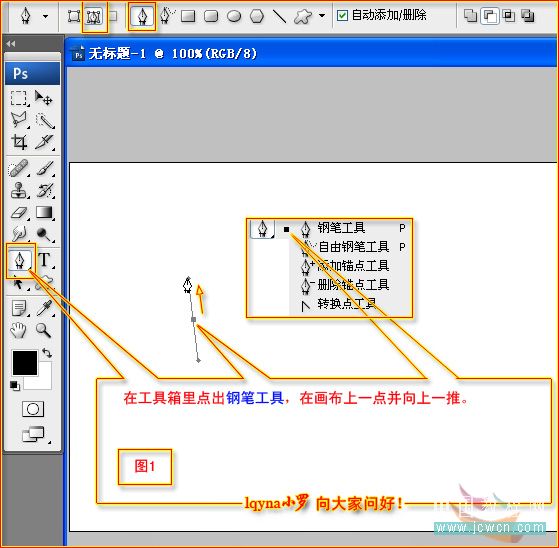Click the square anchor point on canvas

[x=194, y=319]
